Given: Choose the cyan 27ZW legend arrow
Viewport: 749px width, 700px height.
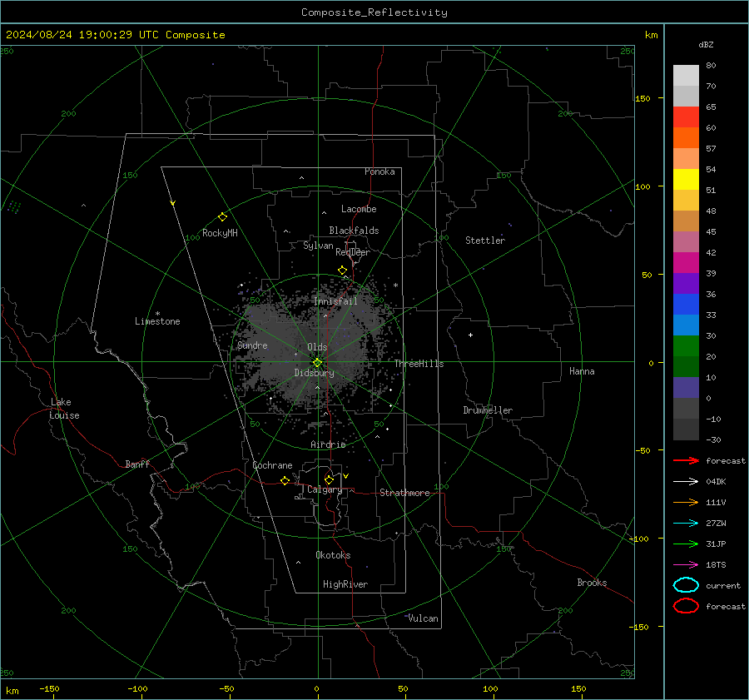Looking at the screenshot, I should pos(686,524).
